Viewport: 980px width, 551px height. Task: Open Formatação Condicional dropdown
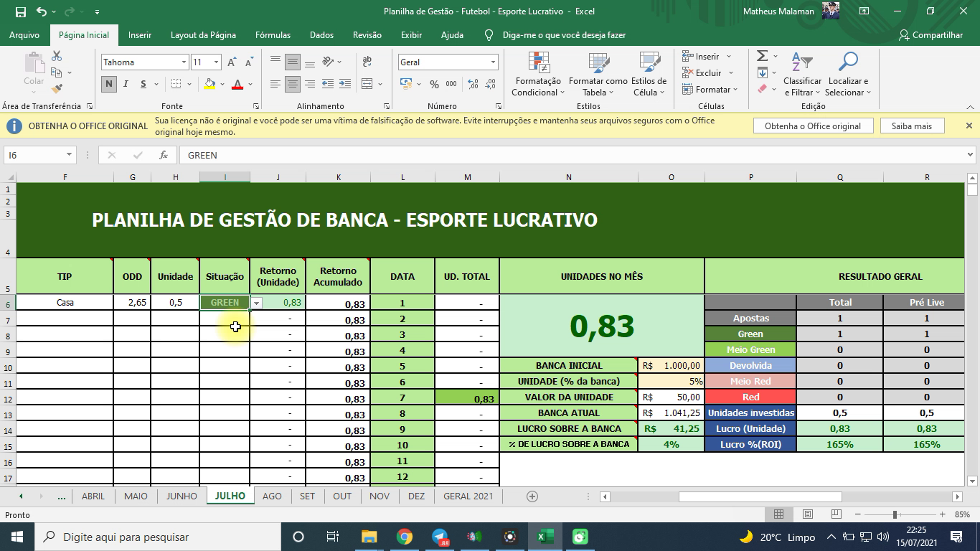pyautogui.click(x=538, y=74)
